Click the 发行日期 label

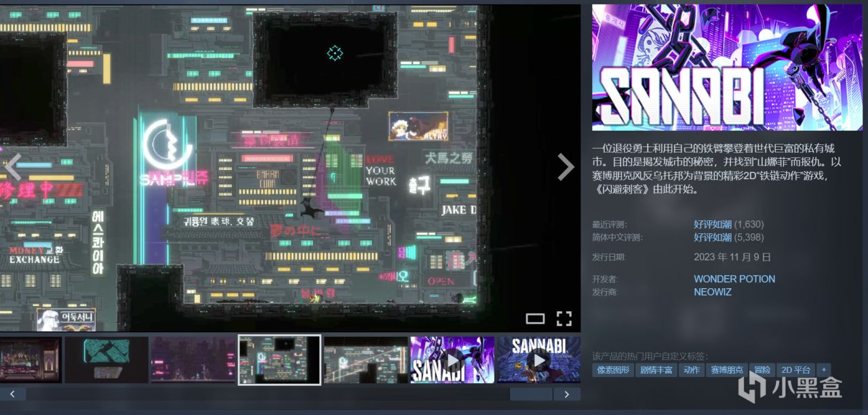point(609,258)
